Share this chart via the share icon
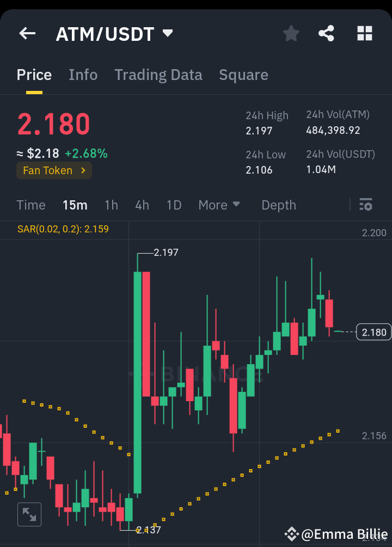Viewport: 392px width, 547px height. pyautogui.click(x=326, y=33)
